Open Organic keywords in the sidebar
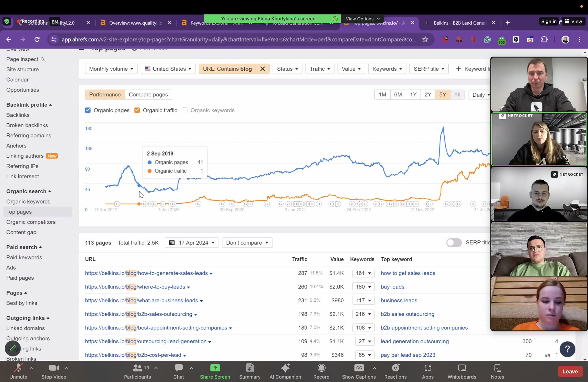 (x=28, y=202)
